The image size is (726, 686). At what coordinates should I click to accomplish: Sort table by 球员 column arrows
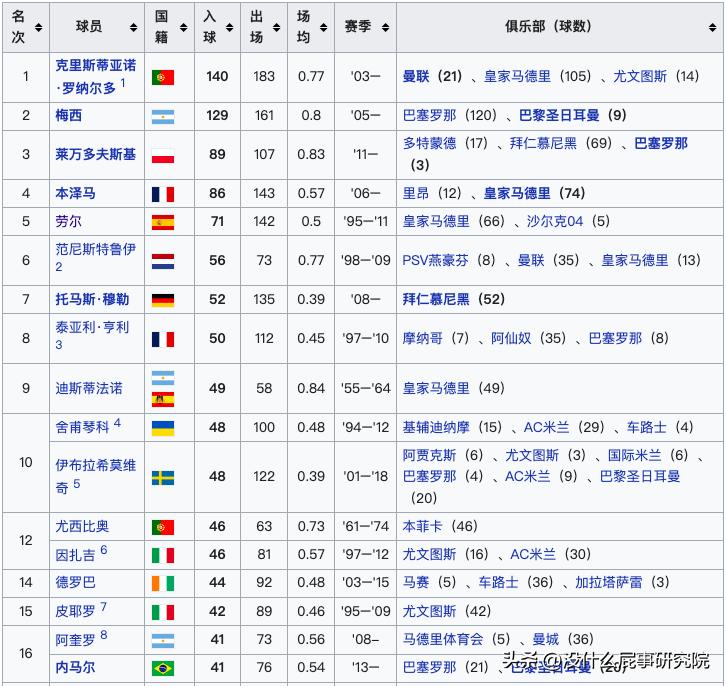point(133,27)
